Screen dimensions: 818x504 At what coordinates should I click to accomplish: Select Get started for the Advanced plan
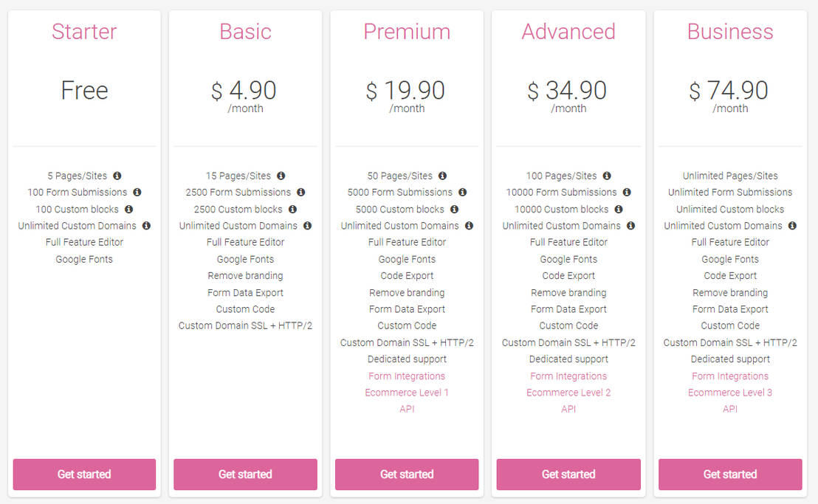pyautogui.click(x=568, y=474)
